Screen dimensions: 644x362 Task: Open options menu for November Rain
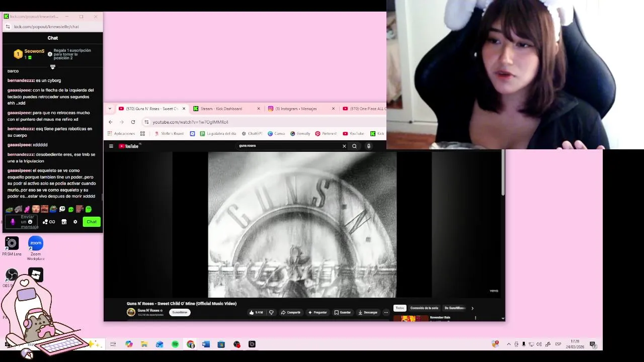[475, 318]
